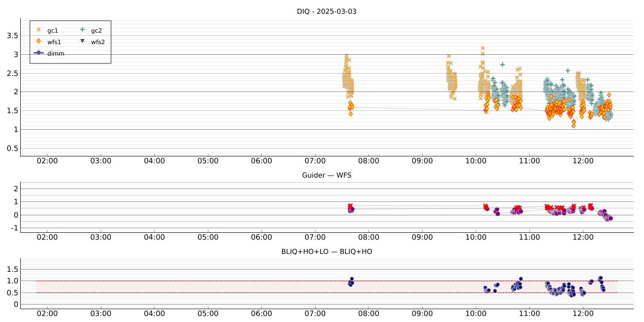Select the 'dimm' legend label
This screenshot has height=322, width=644.
pyautogui.click(x=56, y=53)
